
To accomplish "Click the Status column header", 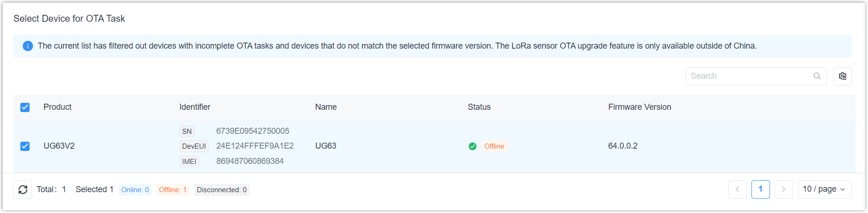I will coord(479,107).
